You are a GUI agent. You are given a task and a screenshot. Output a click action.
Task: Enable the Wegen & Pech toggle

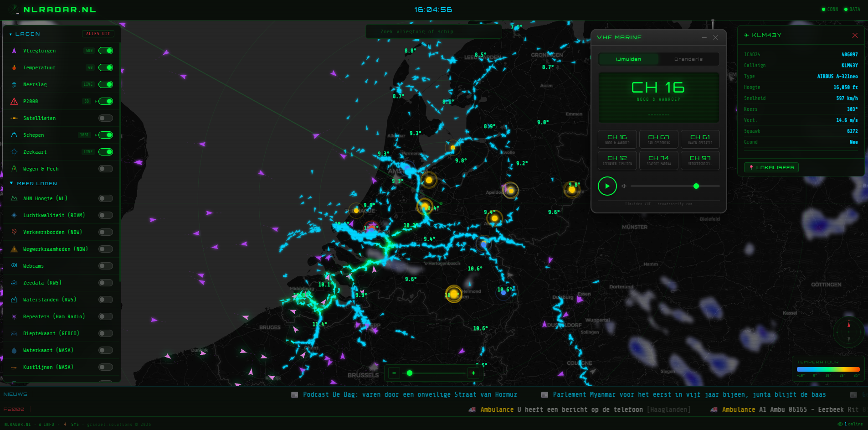click(x=105, y=168)
